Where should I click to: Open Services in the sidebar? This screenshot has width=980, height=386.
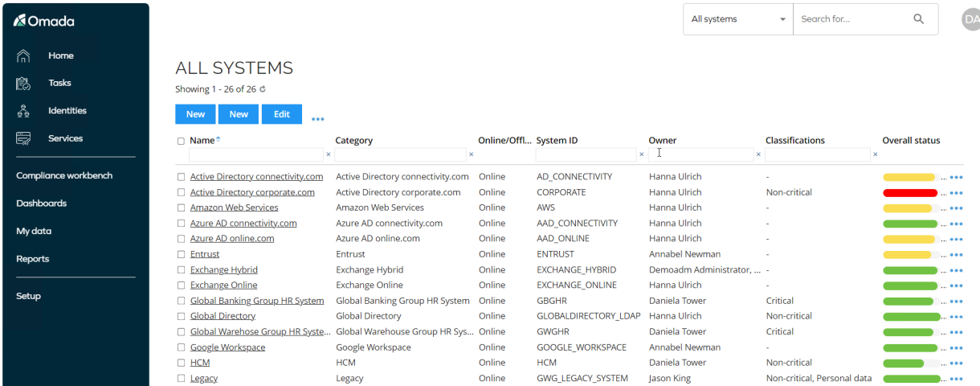pos(65,138)
